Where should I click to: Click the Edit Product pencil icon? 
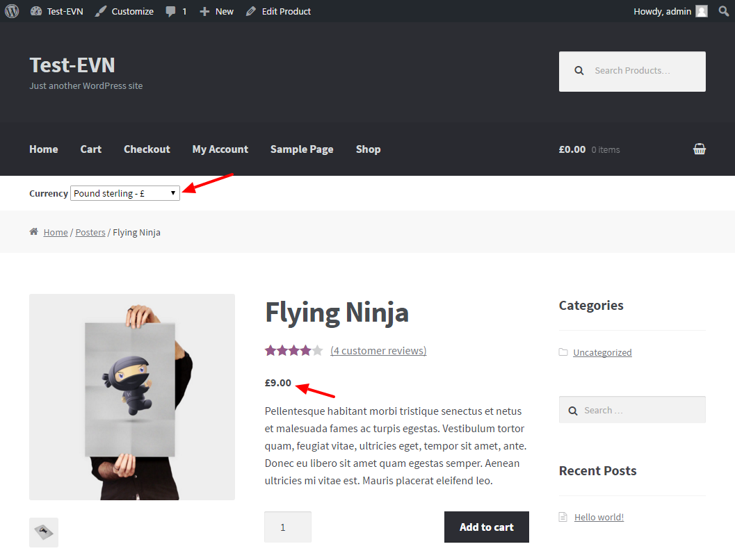pos(251,11)
